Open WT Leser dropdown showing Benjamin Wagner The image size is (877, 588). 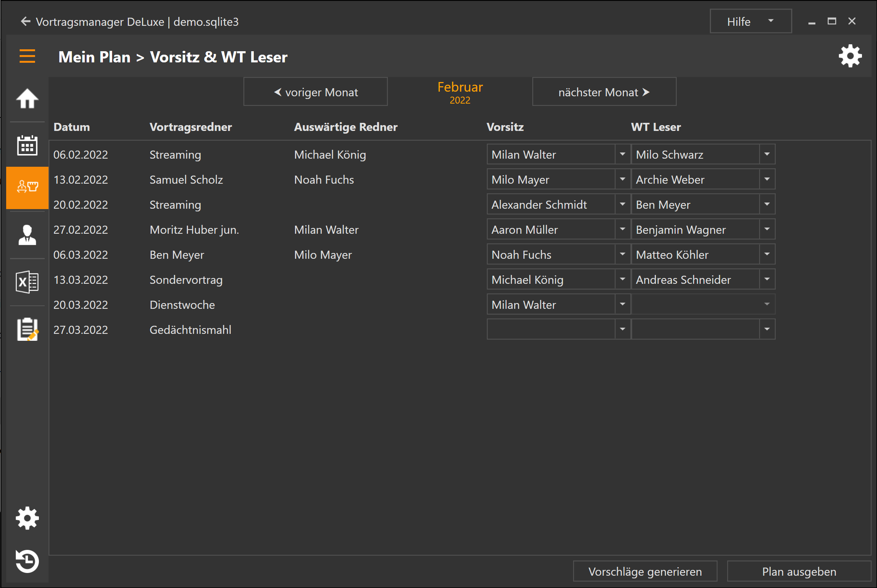703,230
